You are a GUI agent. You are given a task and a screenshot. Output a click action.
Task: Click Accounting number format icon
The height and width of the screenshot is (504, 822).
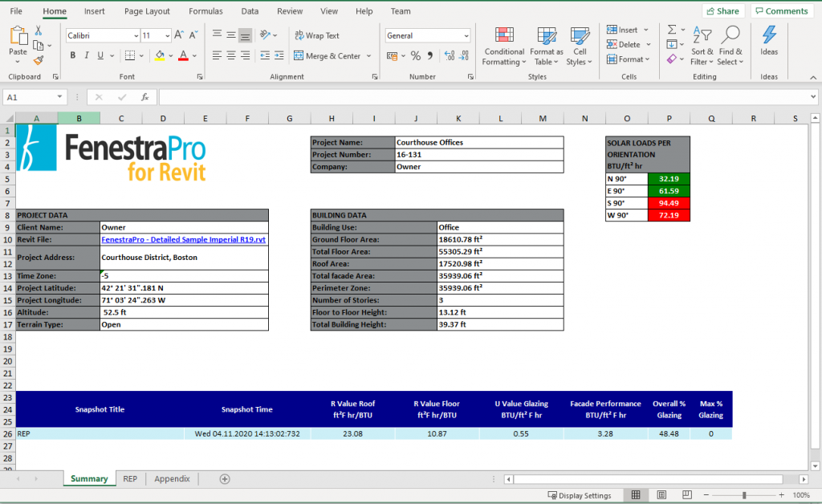[x=392, y=55]
